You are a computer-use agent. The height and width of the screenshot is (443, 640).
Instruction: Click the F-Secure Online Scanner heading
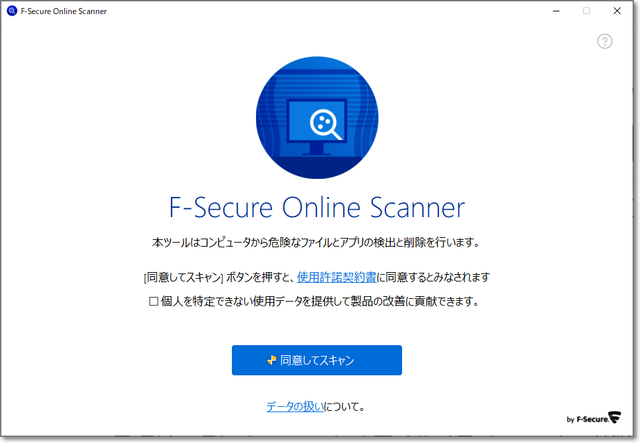tap(317, 208)
